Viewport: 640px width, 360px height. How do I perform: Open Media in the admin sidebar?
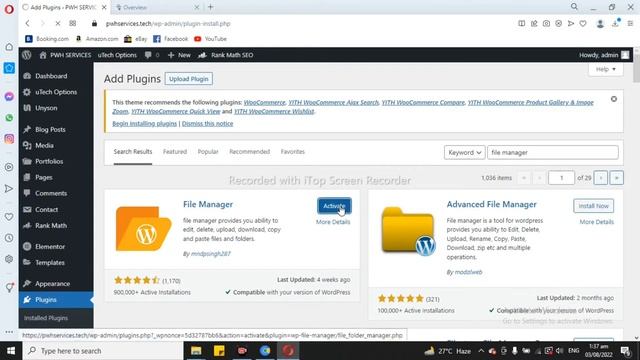coord(56,145)
